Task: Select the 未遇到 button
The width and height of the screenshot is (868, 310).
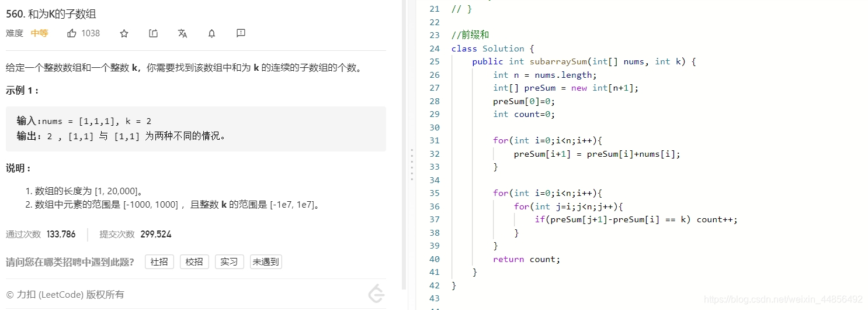Action: (x=266, y=262)
